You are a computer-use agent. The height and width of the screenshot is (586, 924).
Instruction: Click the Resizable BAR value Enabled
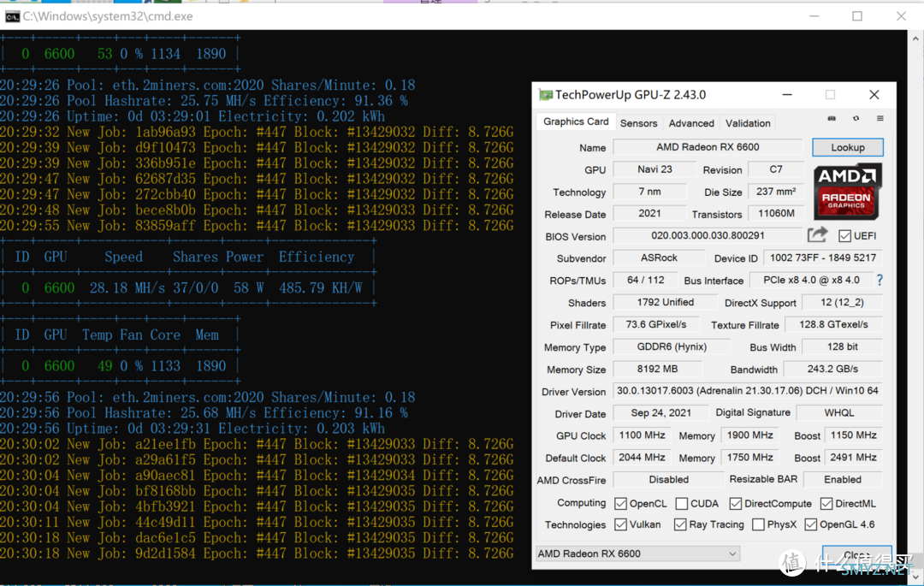click(843, 480)
